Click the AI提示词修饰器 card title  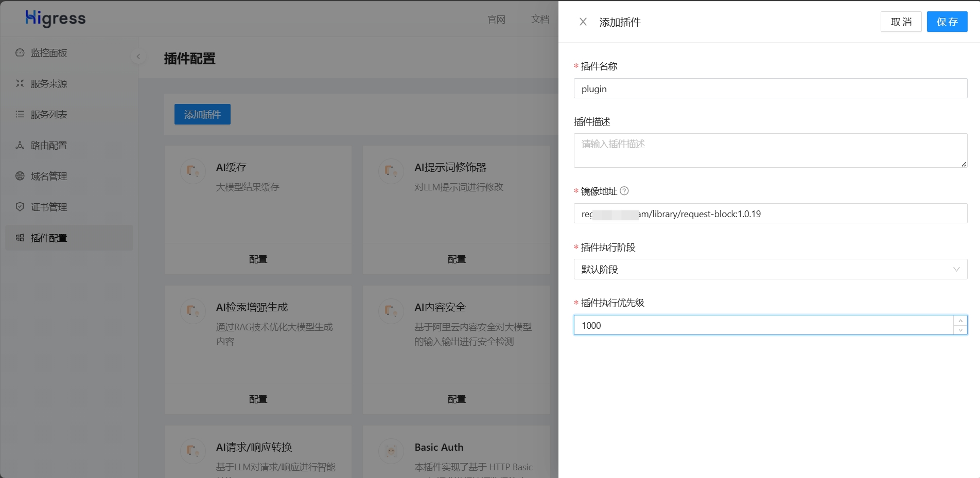[x=450, y=167]
